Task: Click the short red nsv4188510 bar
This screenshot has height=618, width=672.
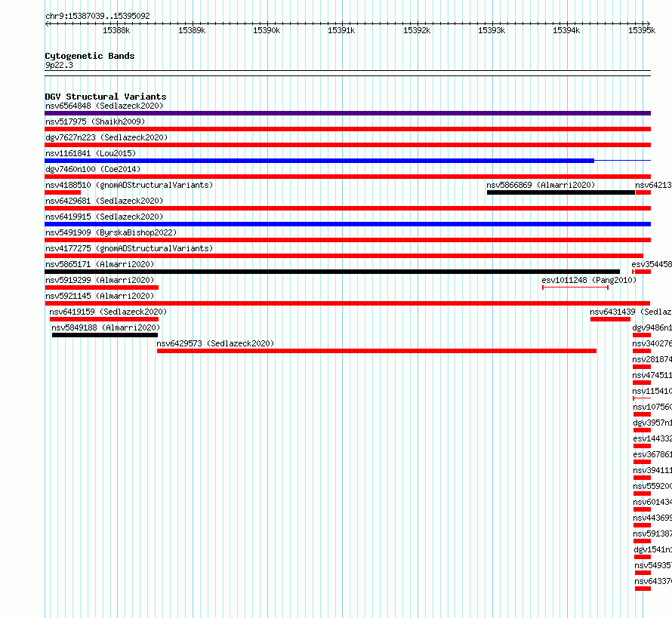Action: click(63, 192)
